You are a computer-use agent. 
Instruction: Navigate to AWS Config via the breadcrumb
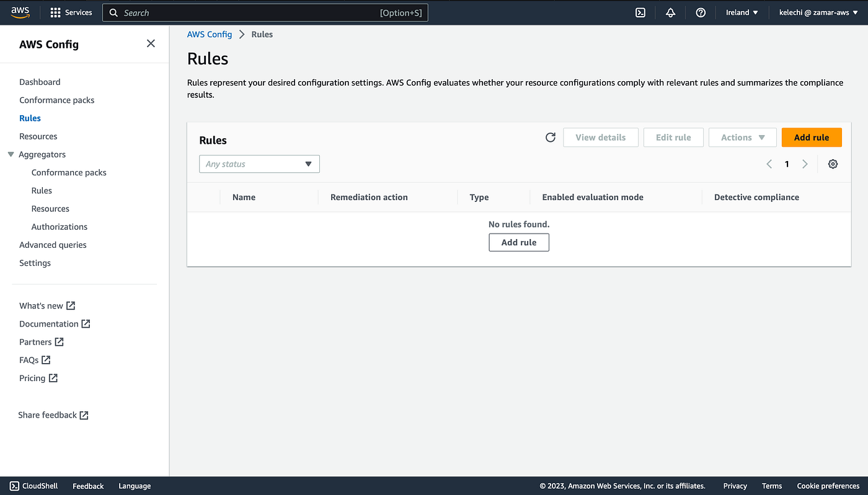(x=210, y=34)
